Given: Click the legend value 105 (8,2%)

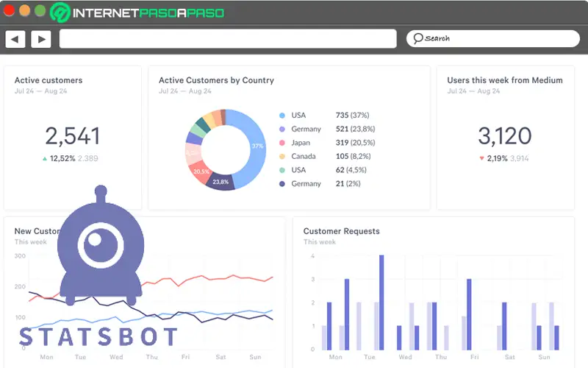Looking at the screenshot, I should pos(354,156).
